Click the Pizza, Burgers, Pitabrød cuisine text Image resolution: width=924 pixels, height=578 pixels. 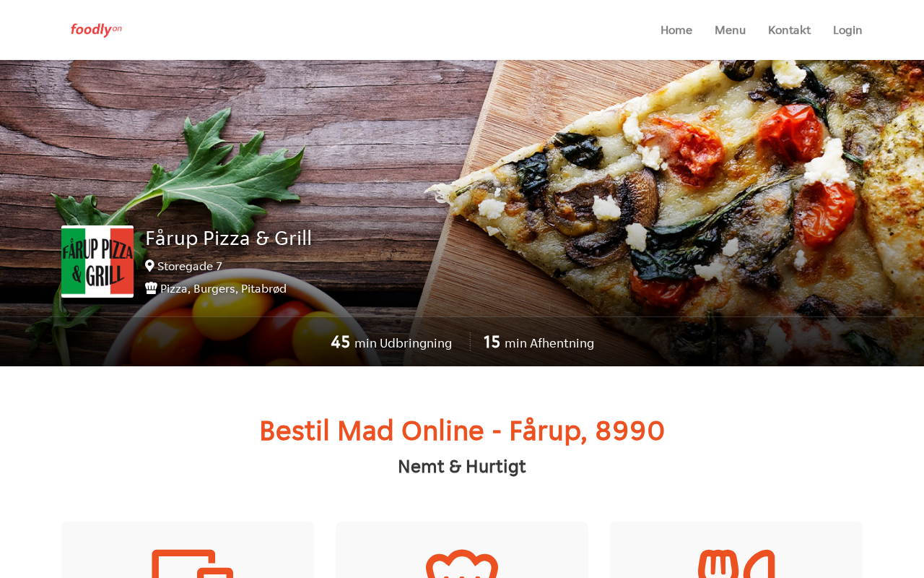(223, 288)
